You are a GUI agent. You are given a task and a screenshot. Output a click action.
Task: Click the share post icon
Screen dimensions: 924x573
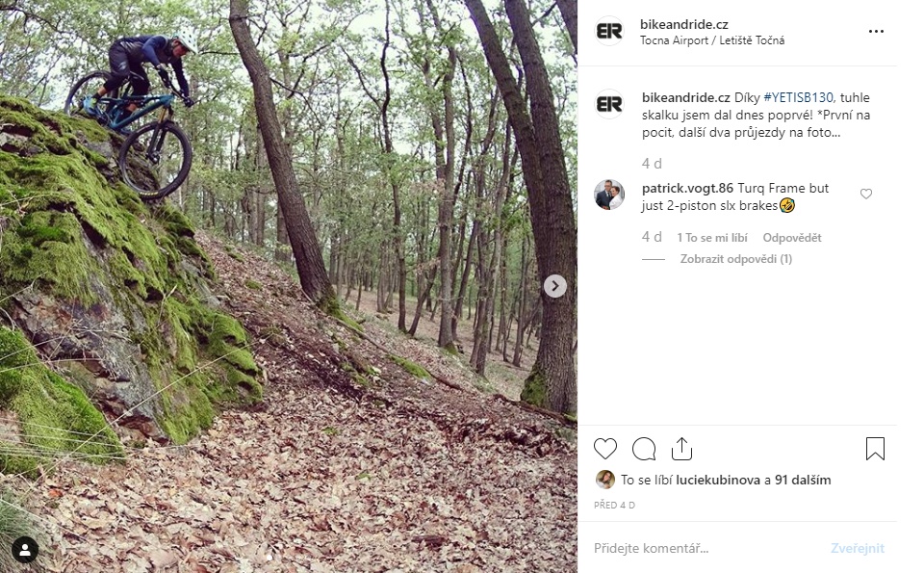tap(681, 449)
